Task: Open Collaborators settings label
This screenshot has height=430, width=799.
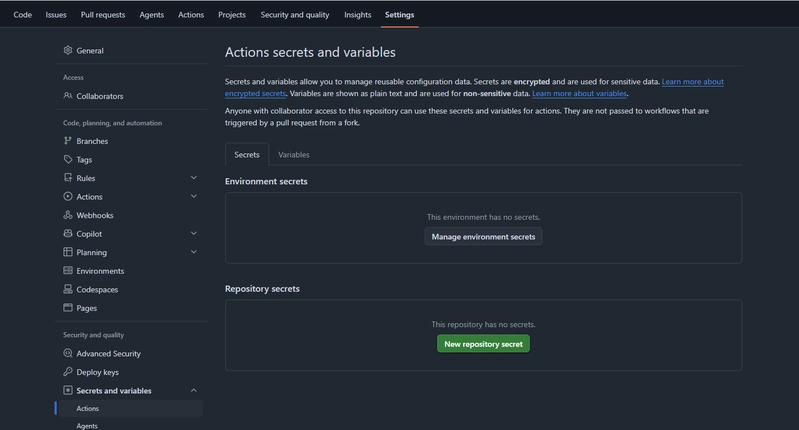Action: tap(100, 96)
